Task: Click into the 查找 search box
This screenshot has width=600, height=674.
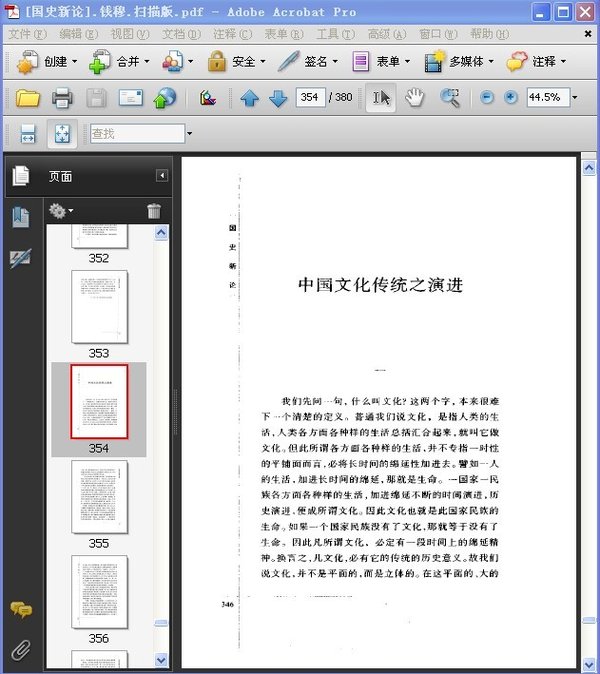Action: click(x=138, y=134)
